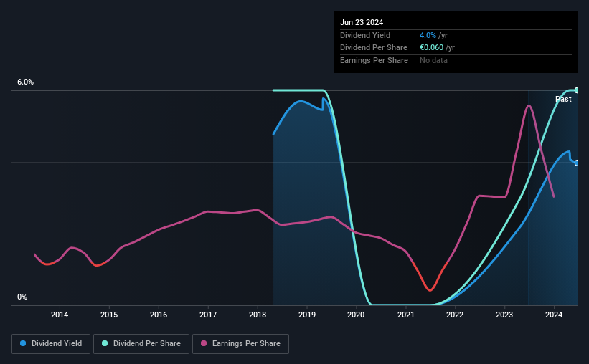Select the 2019 label on the time axis
Image resolution: width=589 pixels, height=364 pixels.
(307, 315)
